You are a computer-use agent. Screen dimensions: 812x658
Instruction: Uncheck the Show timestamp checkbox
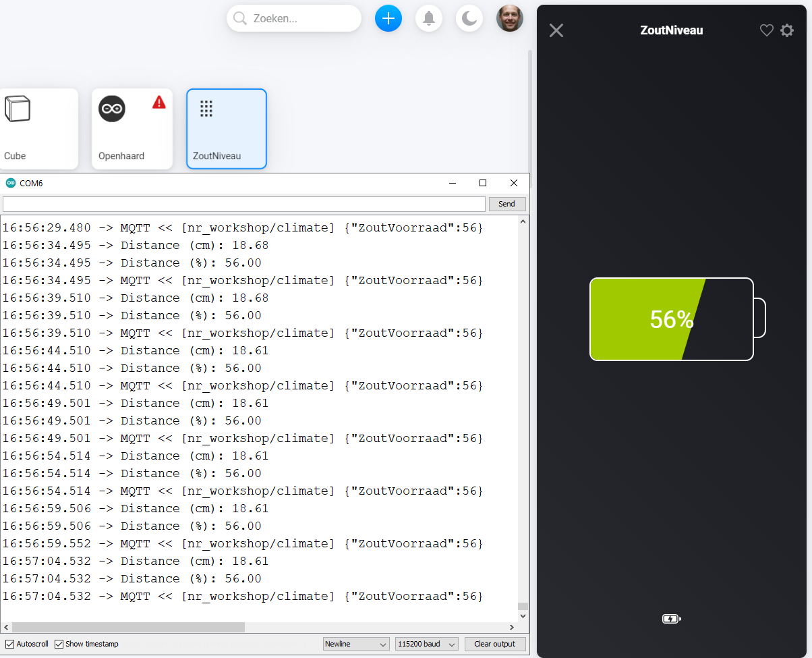pos(59,644)
